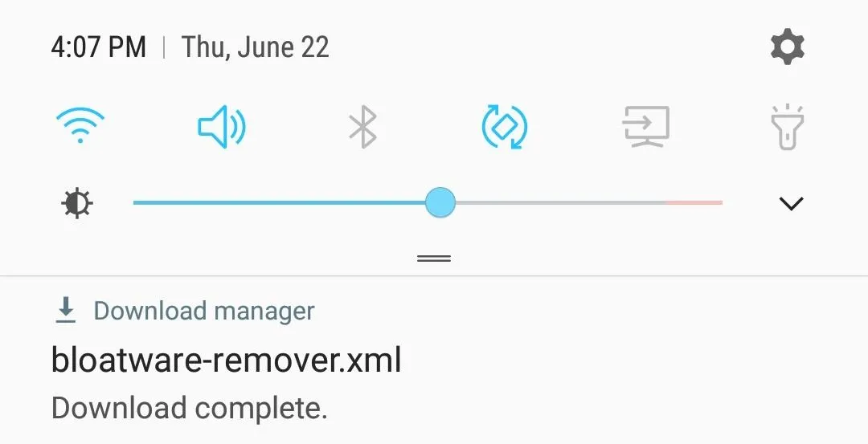This screenshot has height=444, width=868.
Task: Turn on screen mirroring icon
Action: 646,127
